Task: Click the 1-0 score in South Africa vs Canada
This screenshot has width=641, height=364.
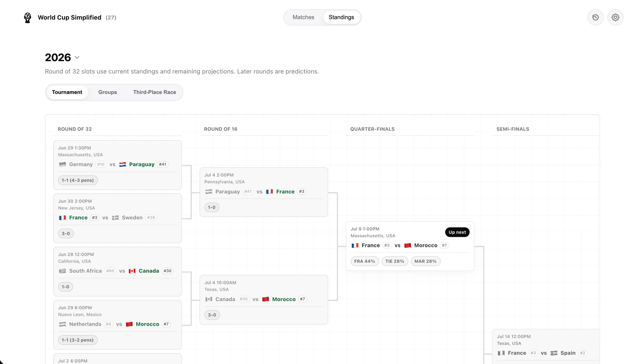Action: (x=65, y=287)
